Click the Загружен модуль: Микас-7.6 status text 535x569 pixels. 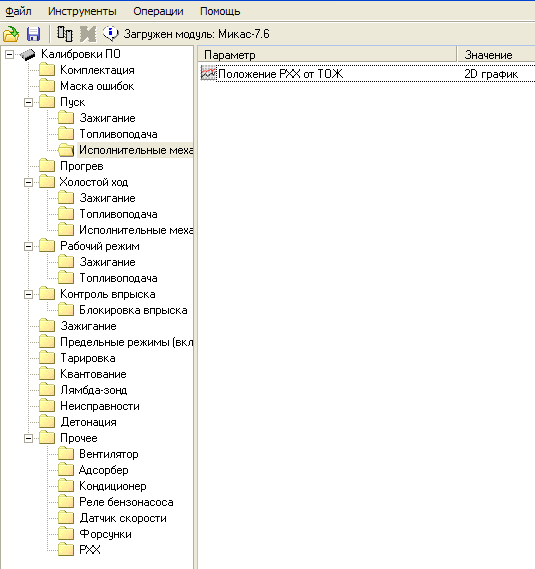pyautogui.click(x=196, y=34)
